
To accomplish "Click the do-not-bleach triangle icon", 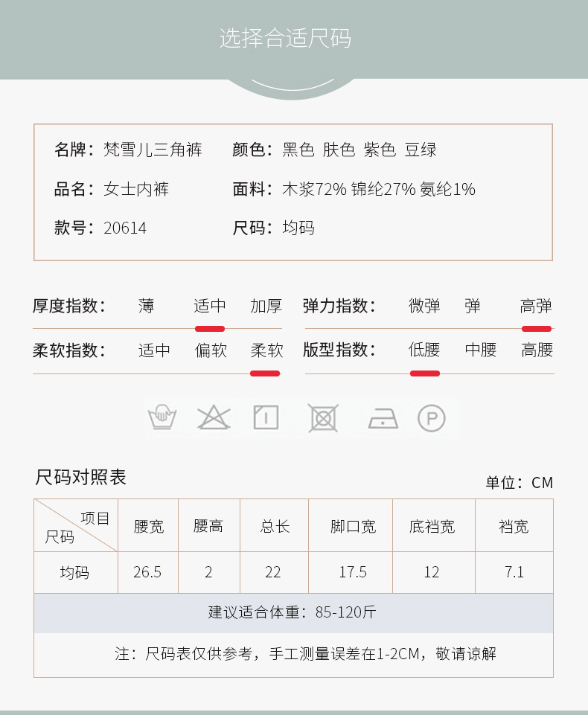I will (214, 417).
